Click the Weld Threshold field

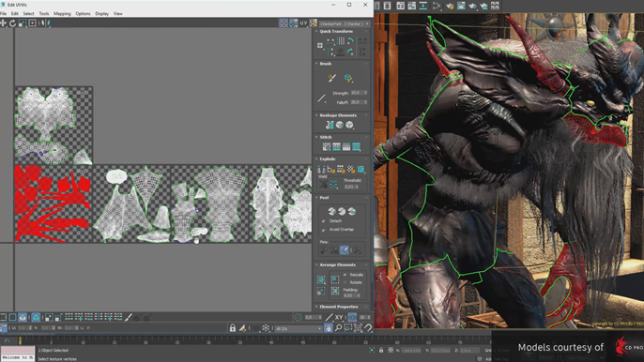351,187
